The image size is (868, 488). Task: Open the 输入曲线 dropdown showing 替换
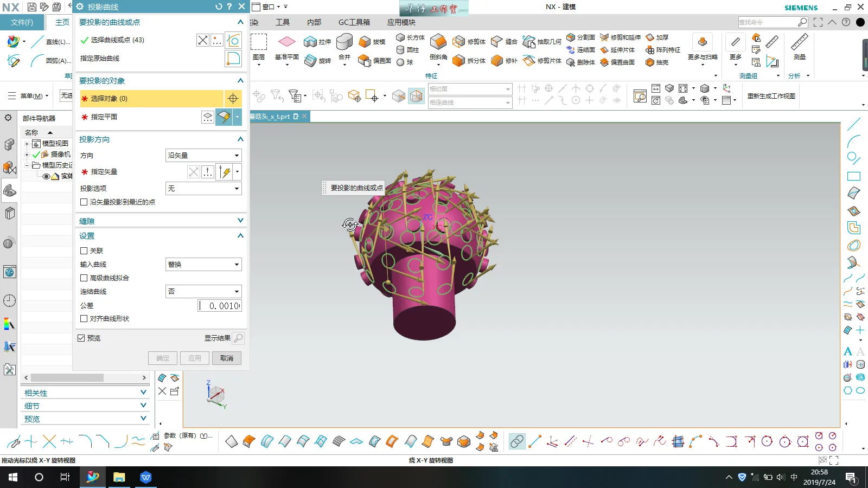click(x=203, y=265)
